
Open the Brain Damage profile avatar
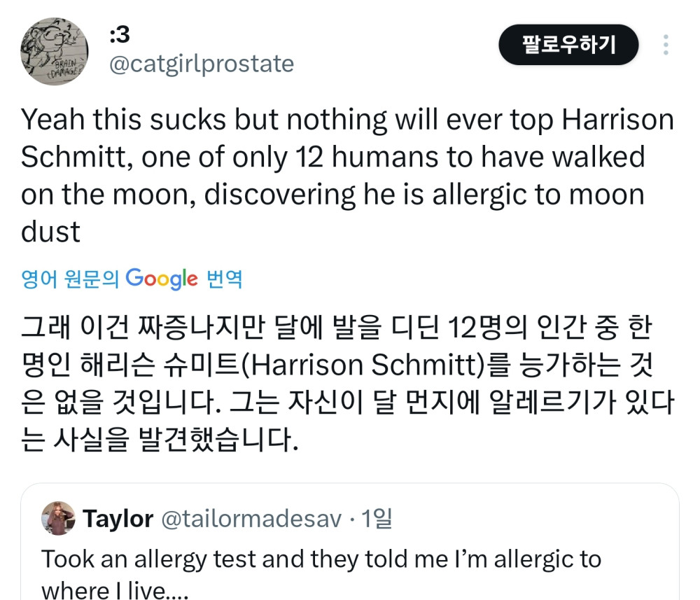point(53,51)
